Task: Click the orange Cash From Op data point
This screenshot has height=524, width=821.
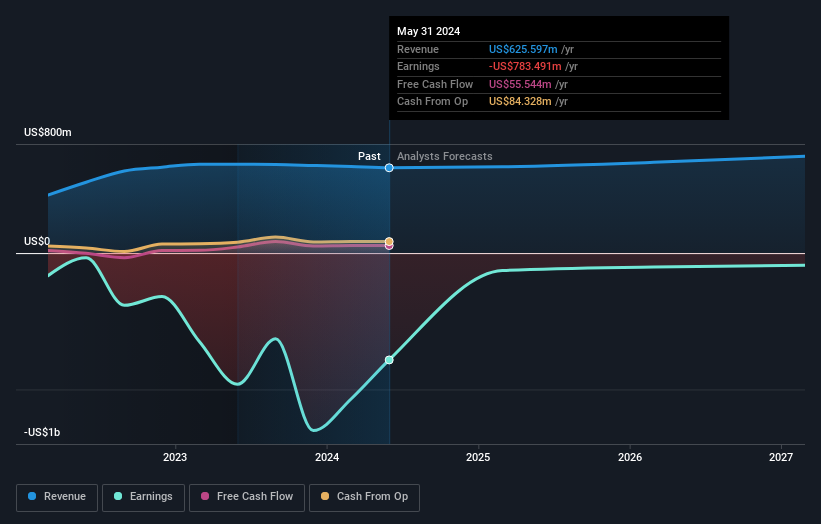Action: point(389,241)
